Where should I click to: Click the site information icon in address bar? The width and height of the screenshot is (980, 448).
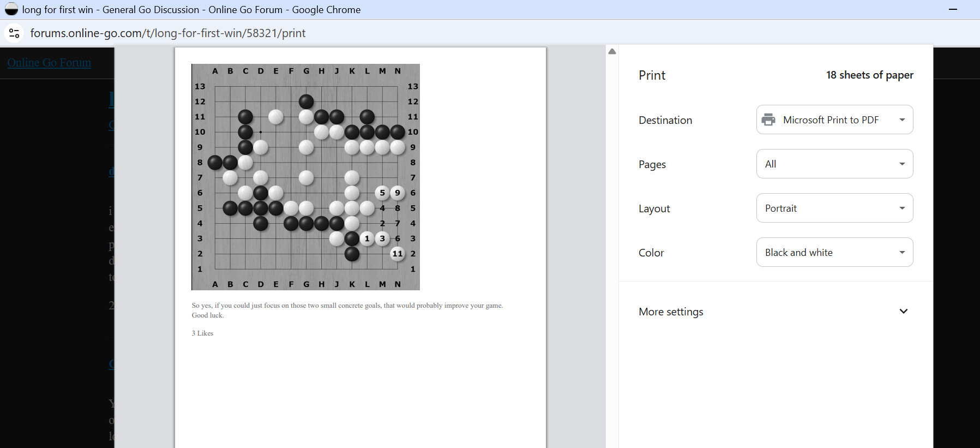coord(14,33)
